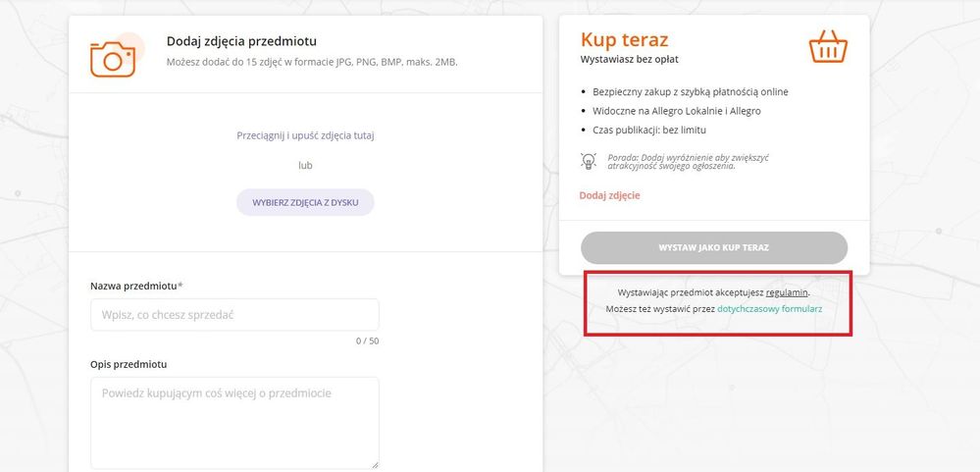Click the 0 / 50 character counter
Screen dimensions: 980x472
pos(367,341)
